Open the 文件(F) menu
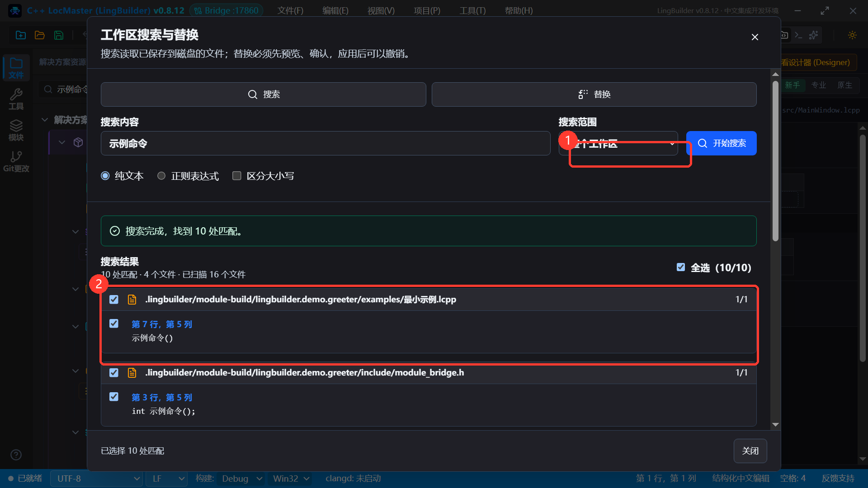 pyautogui.click(x=290, y=10)
